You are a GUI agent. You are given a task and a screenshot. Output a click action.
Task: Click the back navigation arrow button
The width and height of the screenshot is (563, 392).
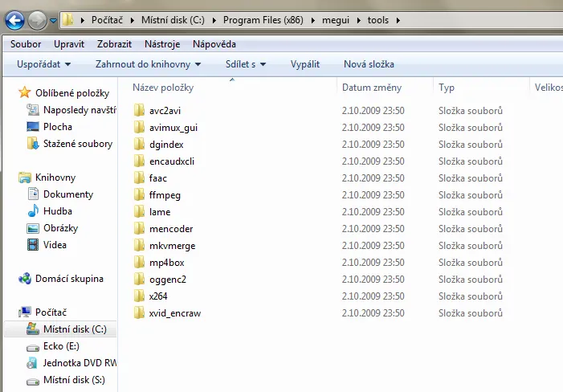tap(14, 19)
